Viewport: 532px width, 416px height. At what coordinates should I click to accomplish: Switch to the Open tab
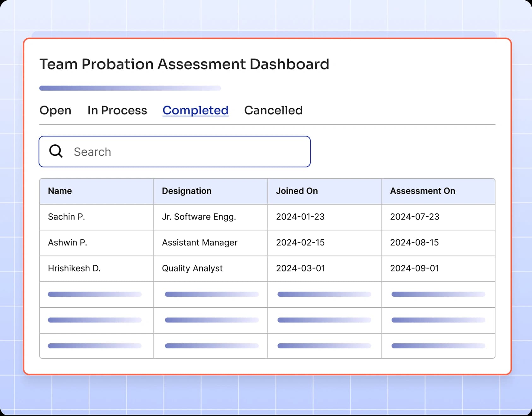click(x=55, y=110)
